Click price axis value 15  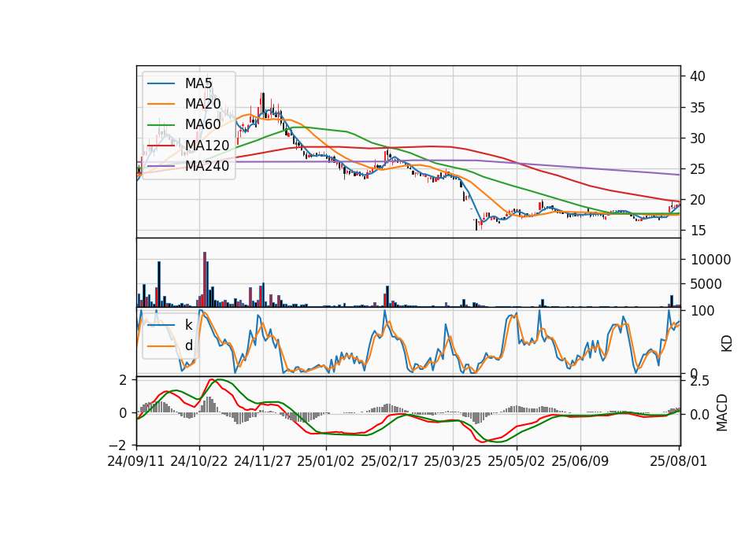pyautogui.click(x=698, y=231)
